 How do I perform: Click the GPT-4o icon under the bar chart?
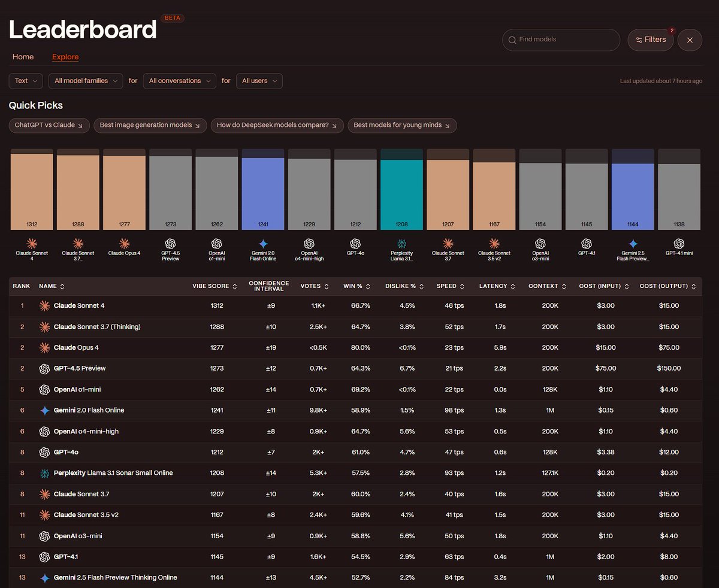tap(355, 244)
